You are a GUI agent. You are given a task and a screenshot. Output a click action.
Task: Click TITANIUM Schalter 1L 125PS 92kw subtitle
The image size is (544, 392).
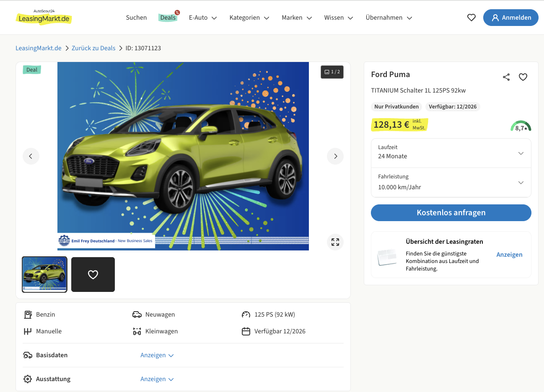418,90
